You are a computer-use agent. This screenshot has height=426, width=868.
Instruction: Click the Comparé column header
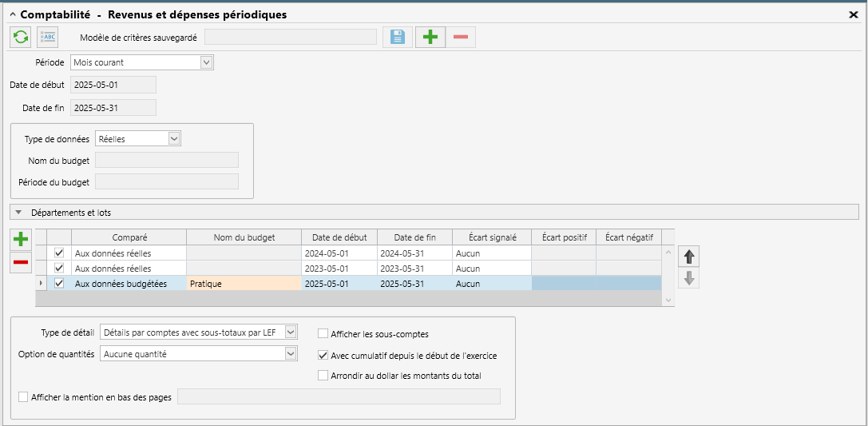129,237
